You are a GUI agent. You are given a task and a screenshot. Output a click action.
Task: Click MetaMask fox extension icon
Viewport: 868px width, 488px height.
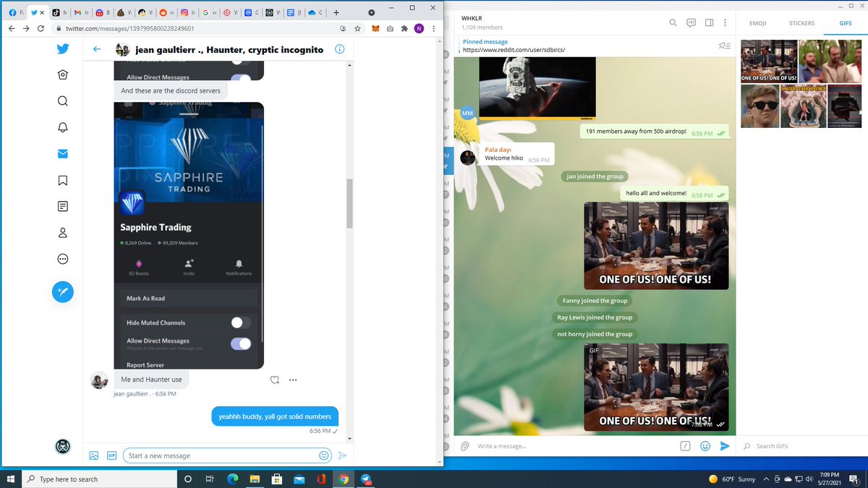(375, 28)
